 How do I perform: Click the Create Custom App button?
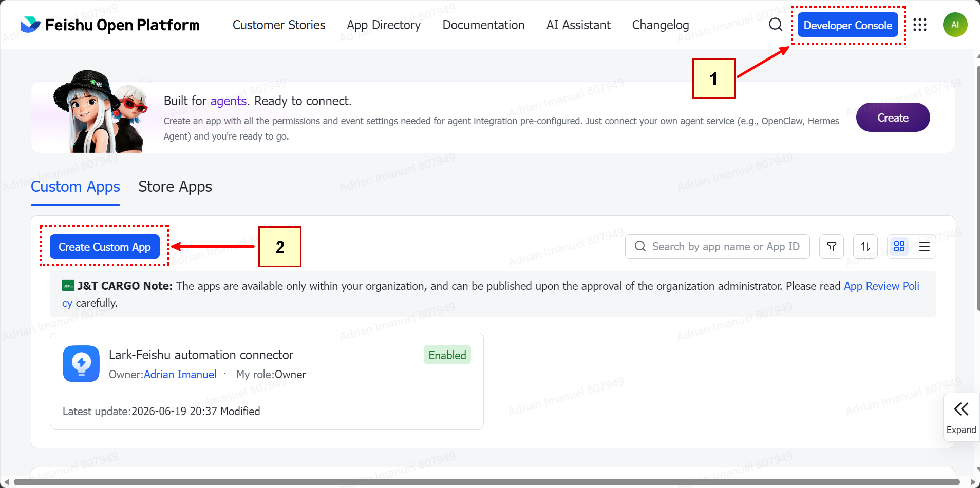(x=105, y=246)
